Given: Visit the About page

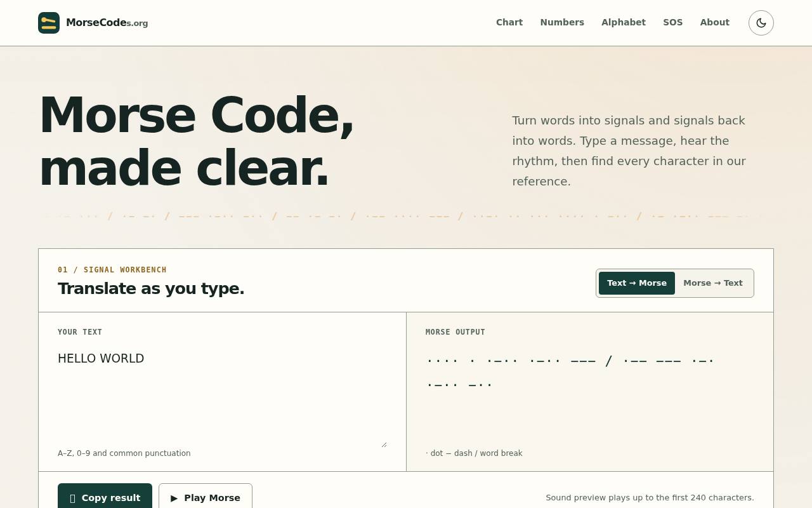Looking at the screenshot, I should [x=715, y=22].
